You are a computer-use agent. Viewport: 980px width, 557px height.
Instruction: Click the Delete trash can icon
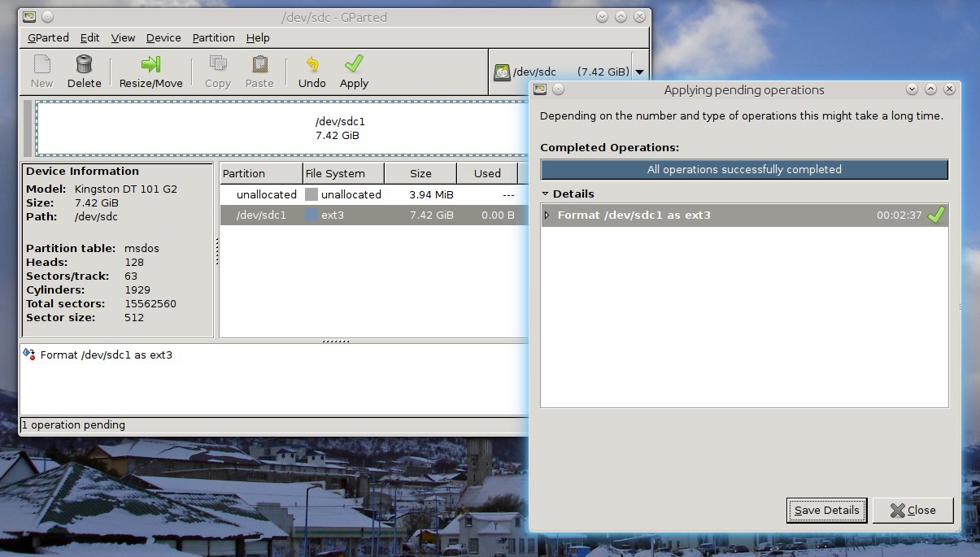[x=84, y=64]
